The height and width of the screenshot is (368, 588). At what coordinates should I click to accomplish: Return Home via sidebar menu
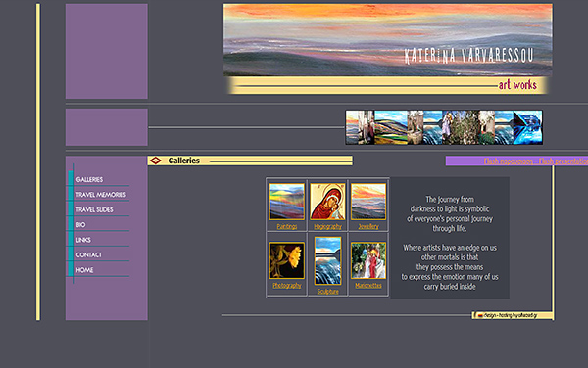(84, 270)
